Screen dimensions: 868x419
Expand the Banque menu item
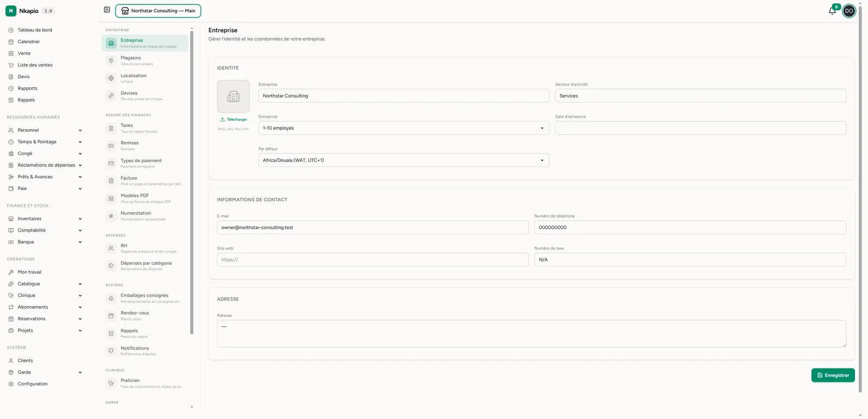click(x=45, y=242)
